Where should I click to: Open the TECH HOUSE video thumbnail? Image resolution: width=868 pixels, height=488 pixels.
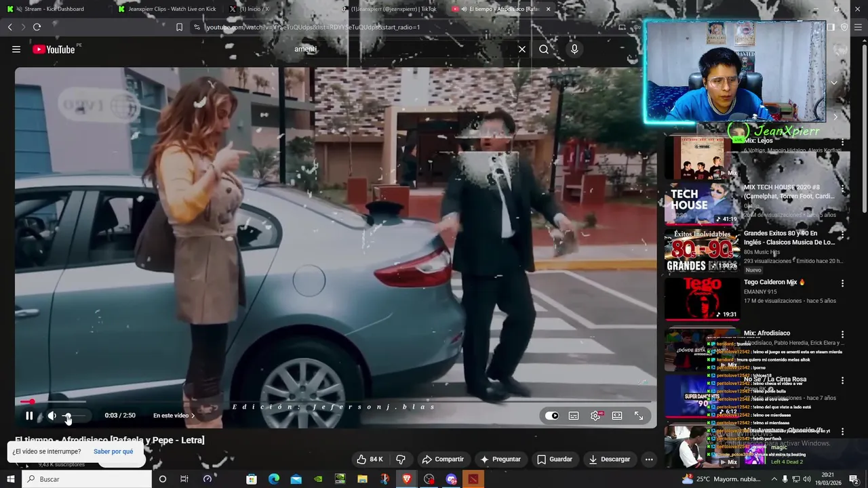point(702,203)
